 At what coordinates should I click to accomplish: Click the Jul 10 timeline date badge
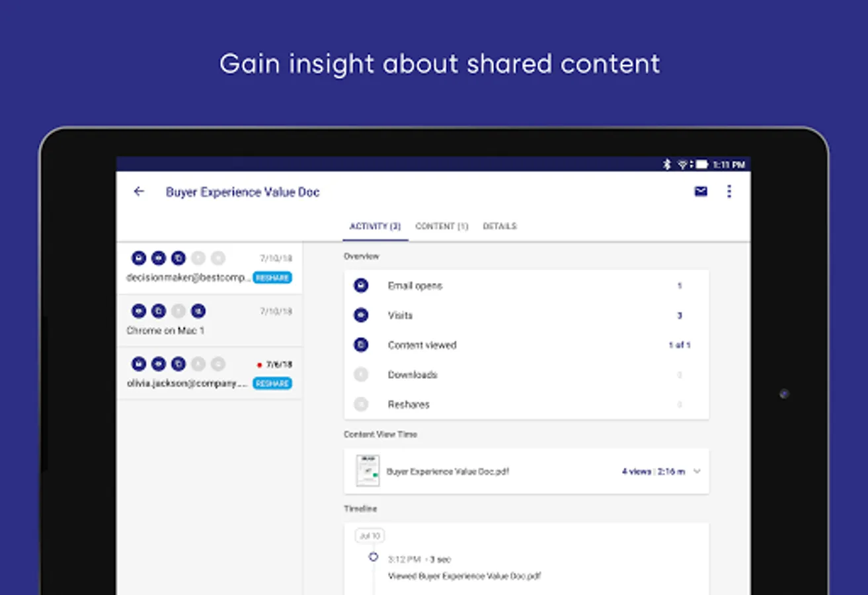370,535
